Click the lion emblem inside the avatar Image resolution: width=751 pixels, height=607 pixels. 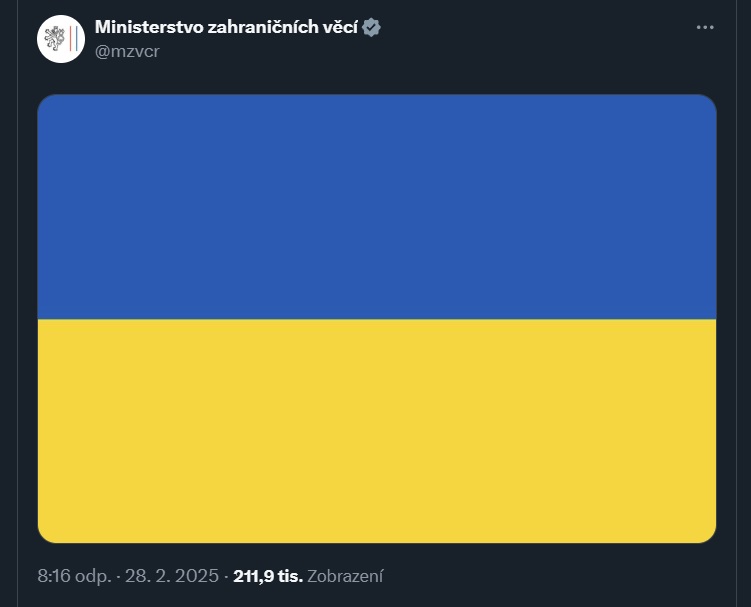click(x=55, y=39)
